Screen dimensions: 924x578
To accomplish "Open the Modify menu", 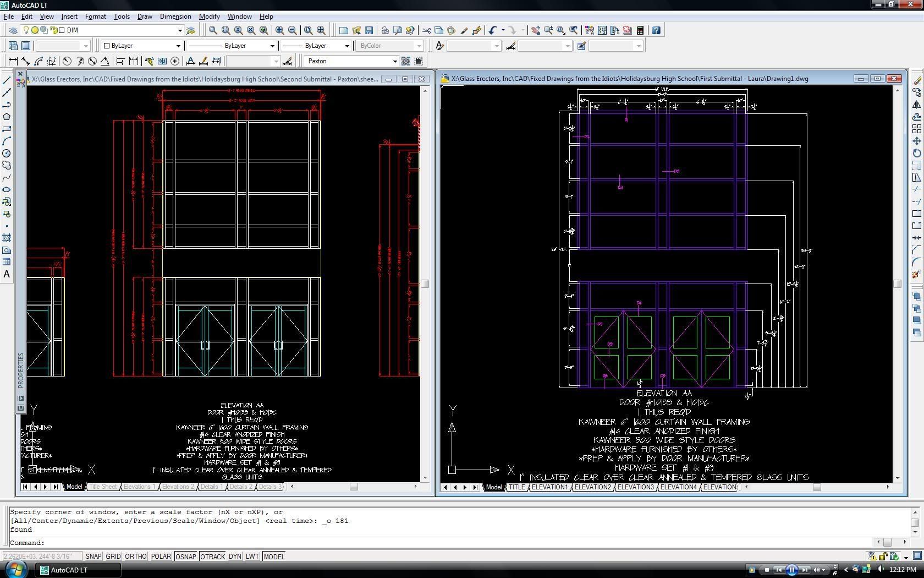I will (209, 17).
